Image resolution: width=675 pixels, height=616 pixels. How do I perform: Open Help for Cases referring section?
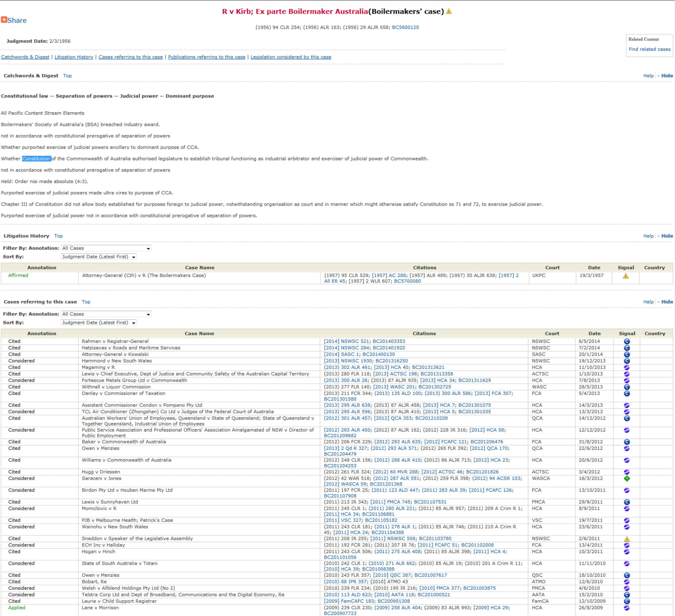click(648, 302)
